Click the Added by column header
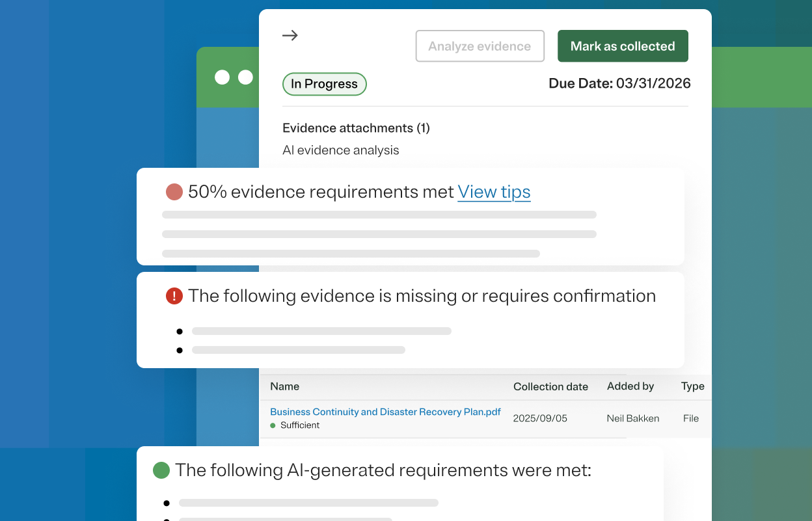The width and height of the screenshot is (812, 521). [x=630, y=386]
